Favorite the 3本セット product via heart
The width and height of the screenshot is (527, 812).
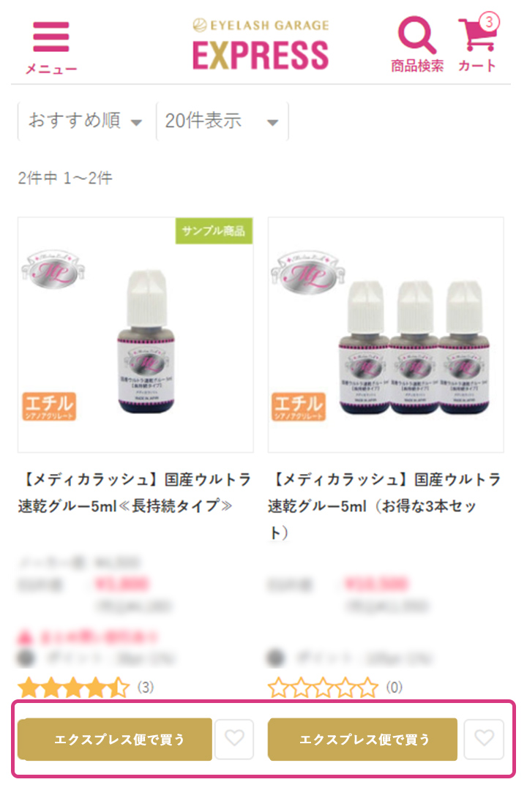[x=484, y=739]
